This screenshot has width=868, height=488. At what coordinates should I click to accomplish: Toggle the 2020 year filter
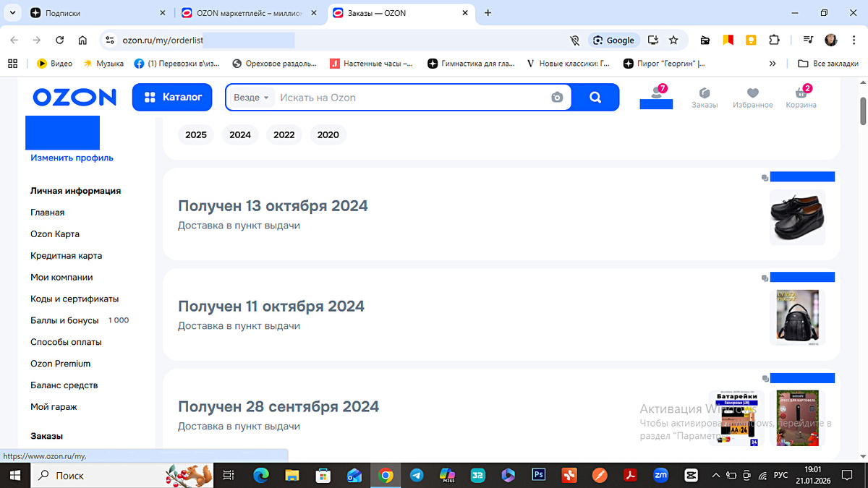pos(328,134)
